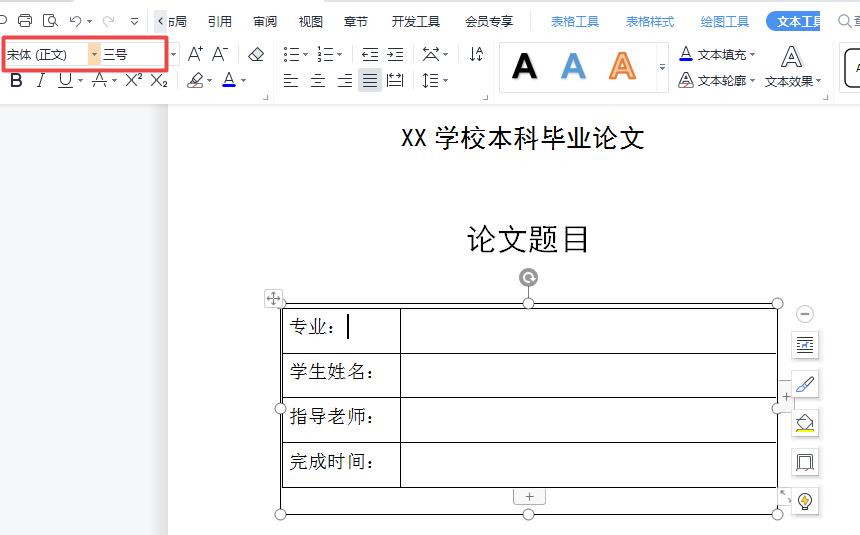Select the orange outlined A text style
Screen dimensions: 860x535
coord(622,66)
